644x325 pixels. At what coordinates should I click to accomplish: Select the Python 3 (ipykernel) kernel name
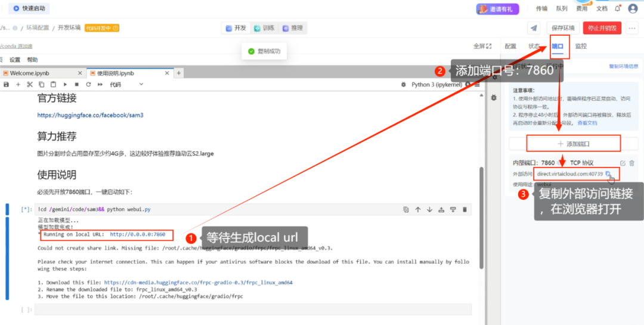tap(437, 84)
